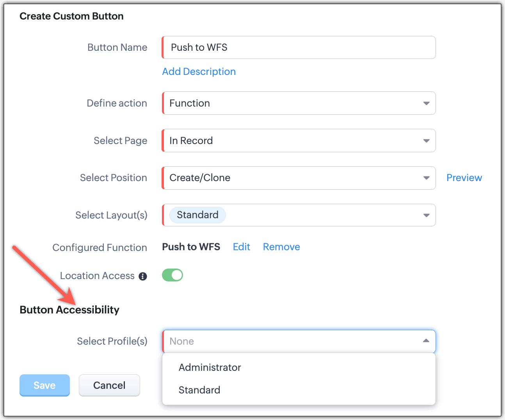Image resolution: width=505 pixels, height=420 pixels.
Task: Remove the configured function
Action: pyautogui.click(x=281, y=247)
